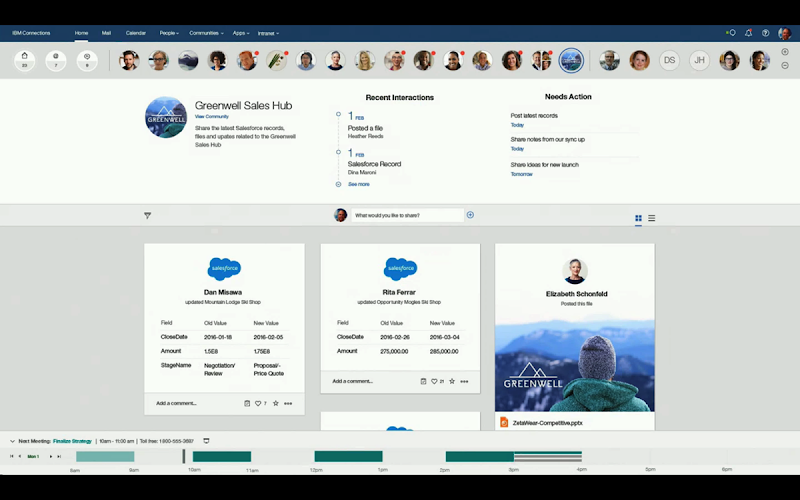Click the plus icon next to share box
Viewport: 800px width, 500px height.
tap(470, 215)
